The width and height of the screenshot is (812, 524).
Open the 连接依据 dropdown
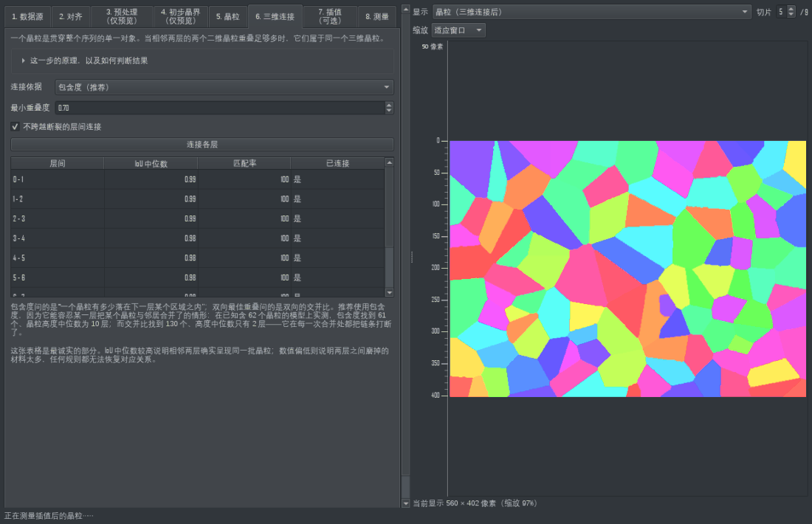click(x=224, y=87)
